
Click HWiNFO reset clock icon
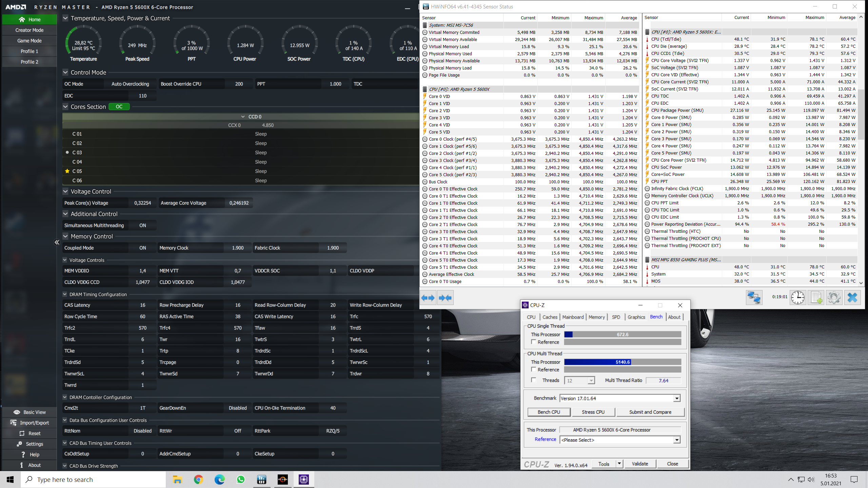pyautogui.click(x=798, y=298)
